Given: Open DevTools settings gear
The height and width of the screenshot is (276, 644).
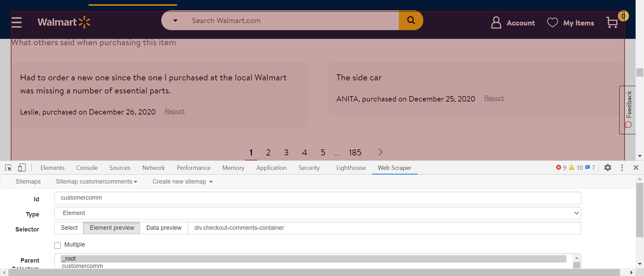Looking at the screenshot, I should pyautogui.click(x=608, y=167).
